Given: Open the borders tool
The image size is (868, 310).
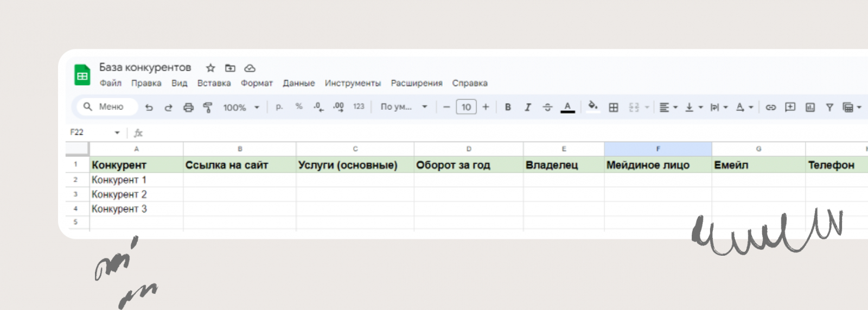Looking at the screenshot, I should (x=614, y=107).
